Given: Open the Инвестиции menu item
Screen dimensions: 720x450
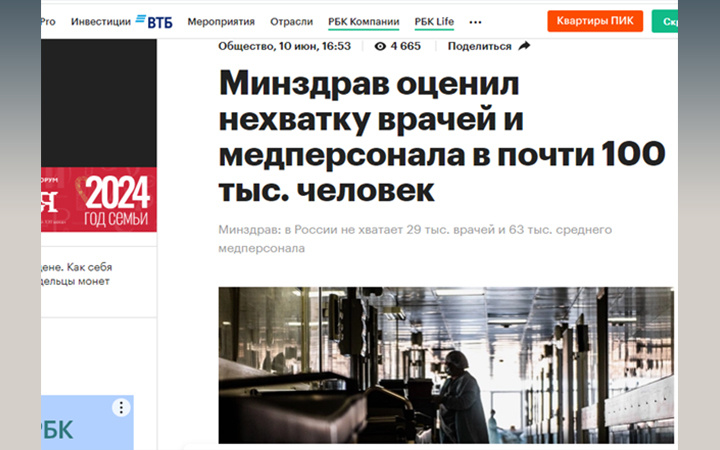Looking at the screenshot, I should point(101,22).
